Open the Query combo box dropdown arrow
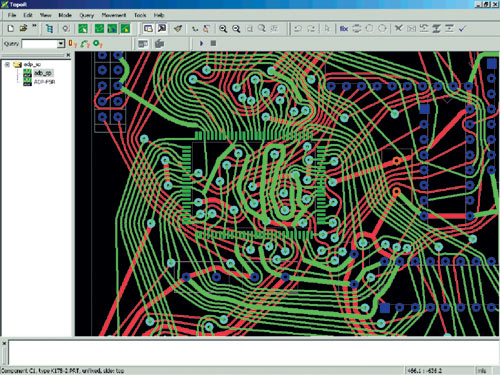The image size is (500, 375). (x=61, y=44)
